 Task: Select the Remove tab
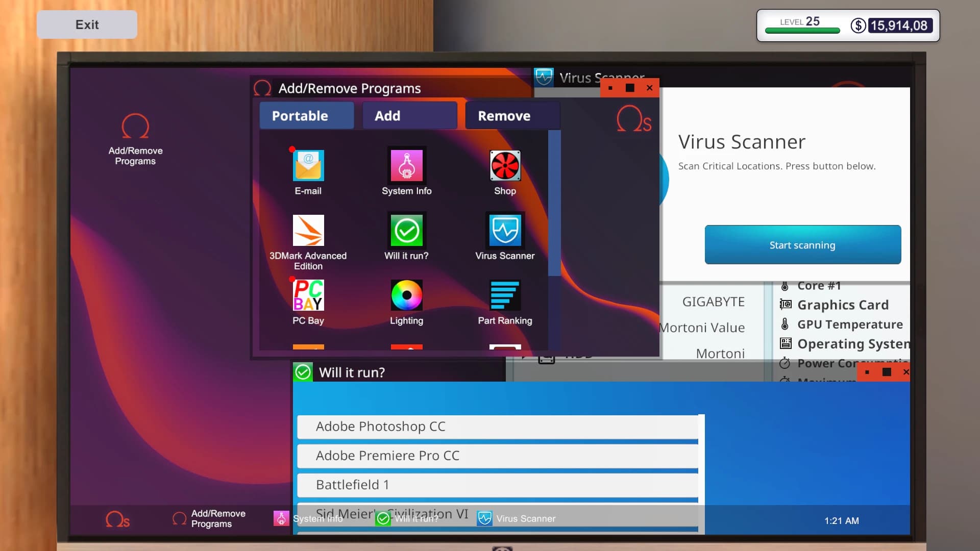[x=512, y=116]
